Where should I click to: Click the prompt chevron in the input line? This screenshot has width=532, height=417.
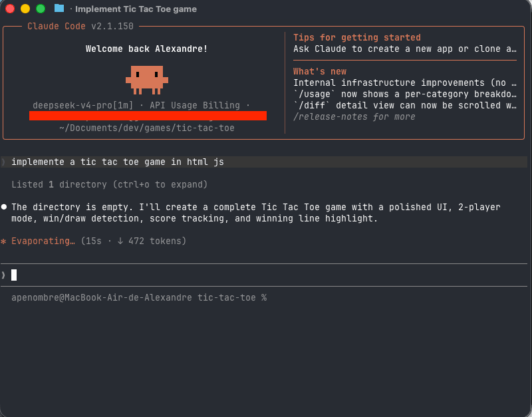pos(3,275)
